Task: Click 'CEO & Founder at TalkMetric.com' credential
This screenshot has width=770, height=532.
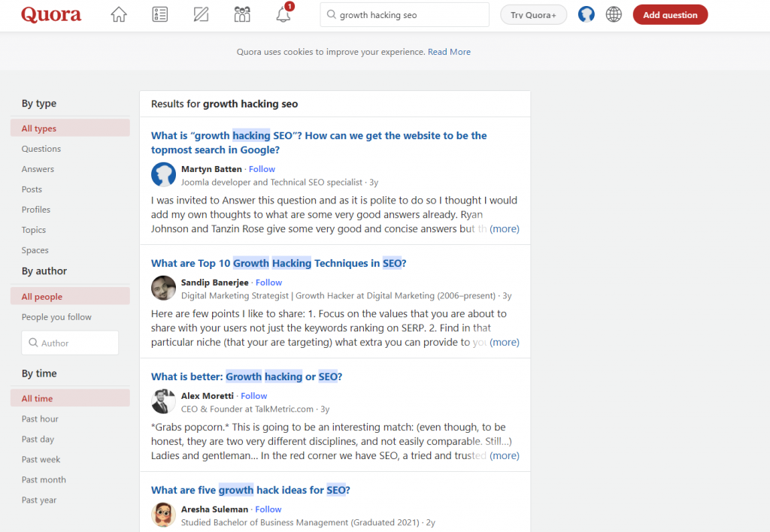Action: pos(247,409)
